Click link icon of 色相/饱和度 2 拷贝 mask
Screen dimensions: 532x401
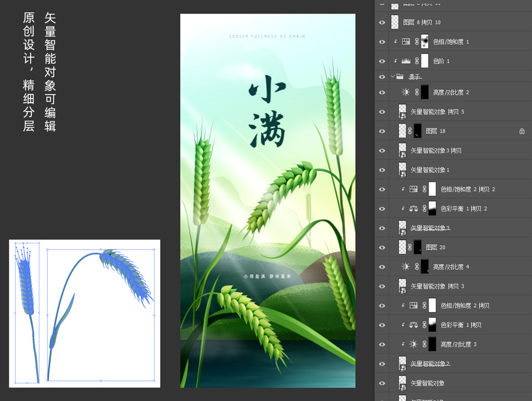(x=424, y=305)
